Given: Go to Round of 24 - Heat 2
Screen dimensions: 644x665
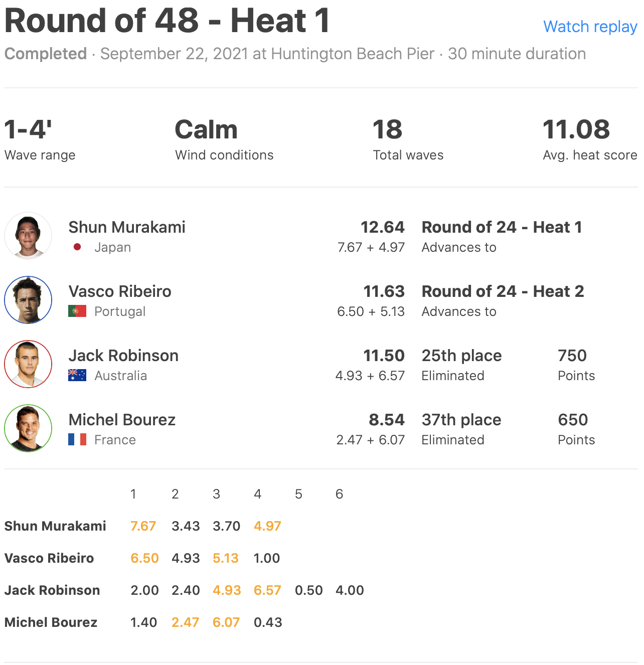Looking at the screenshot, I should click(503, 291).
